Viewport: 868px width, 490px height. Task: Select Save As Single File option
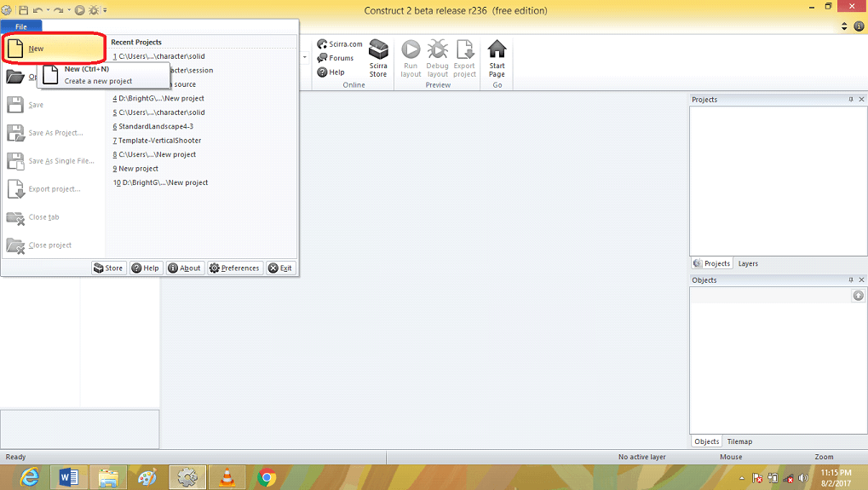(54, 161)
